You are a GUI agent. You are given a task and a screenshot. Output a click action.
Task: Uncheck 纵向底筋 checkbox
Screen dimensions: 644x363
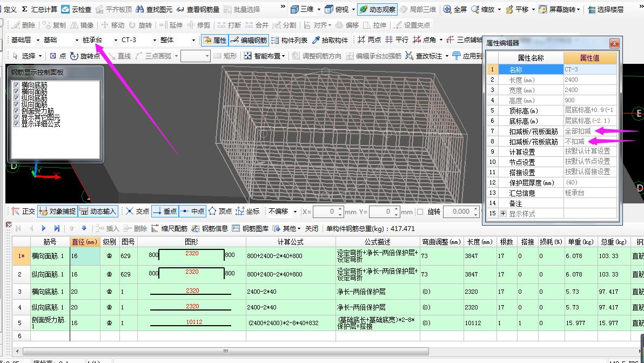[x=16, y=98]
